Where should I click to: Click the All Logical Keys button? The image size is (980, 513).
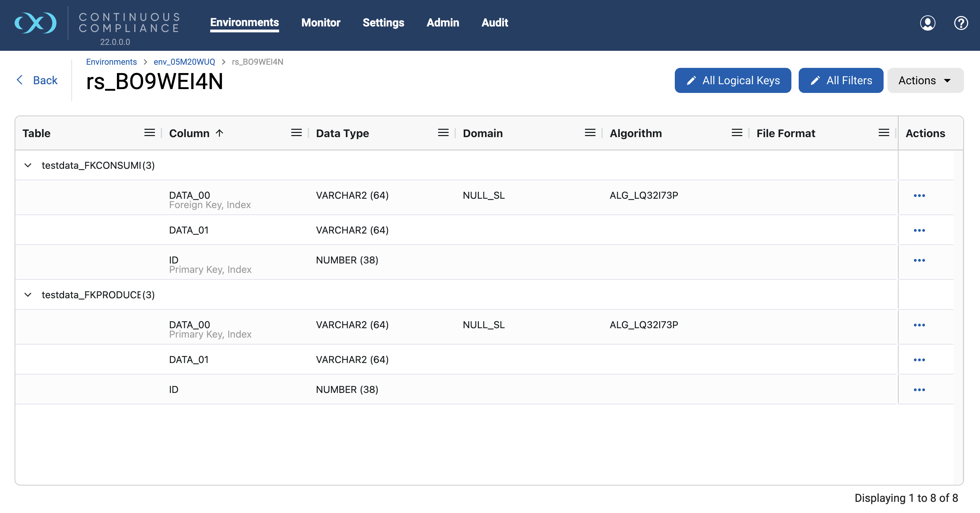click(x=733, y=80)
